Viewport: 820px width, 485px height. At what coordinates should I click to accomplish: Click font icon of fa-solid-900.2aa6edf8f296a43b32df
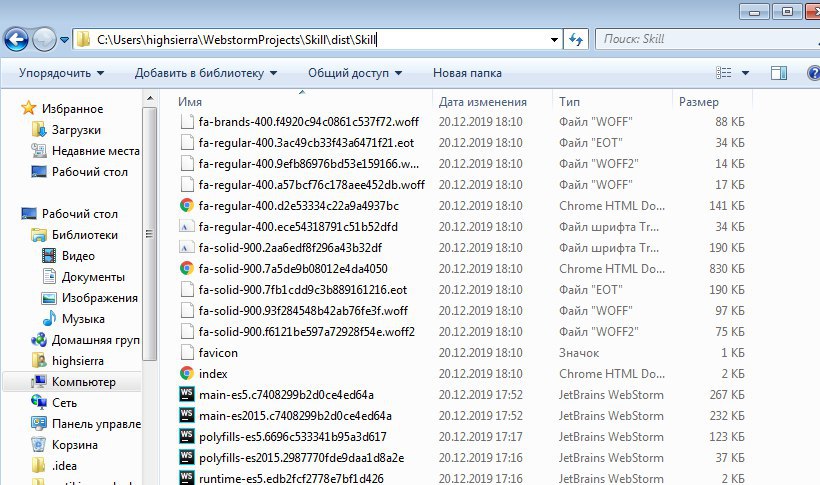(186, 247)
